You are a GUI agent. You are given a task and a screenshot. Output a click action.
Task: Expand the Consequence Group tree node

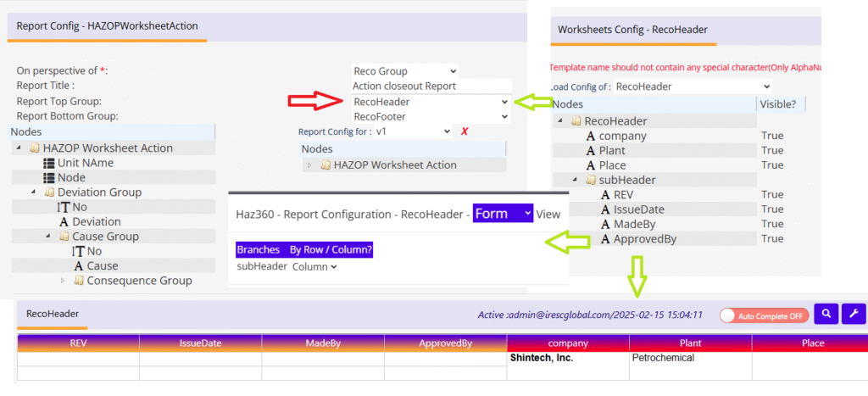pyautogui.click(x=64, y=281)
